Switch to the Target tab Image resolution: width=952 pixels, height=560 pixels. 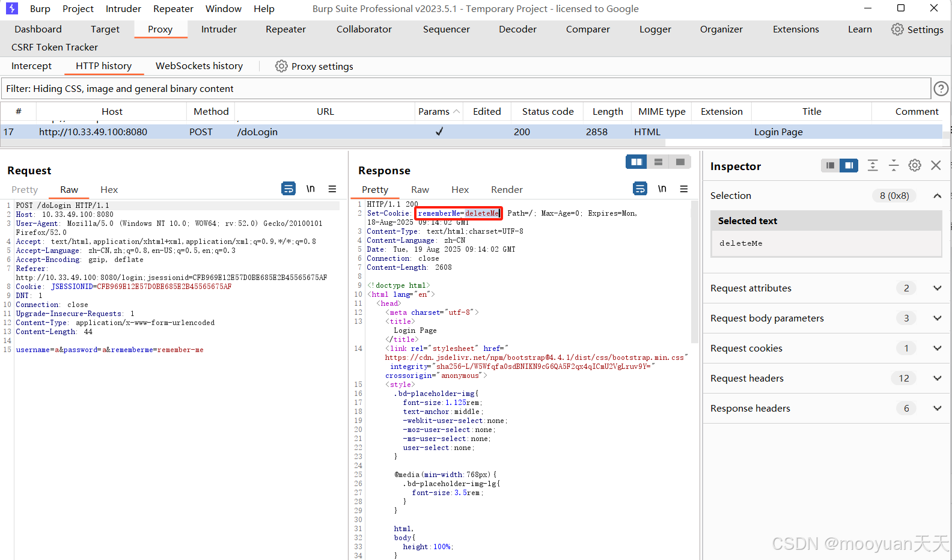pos(105,29)
